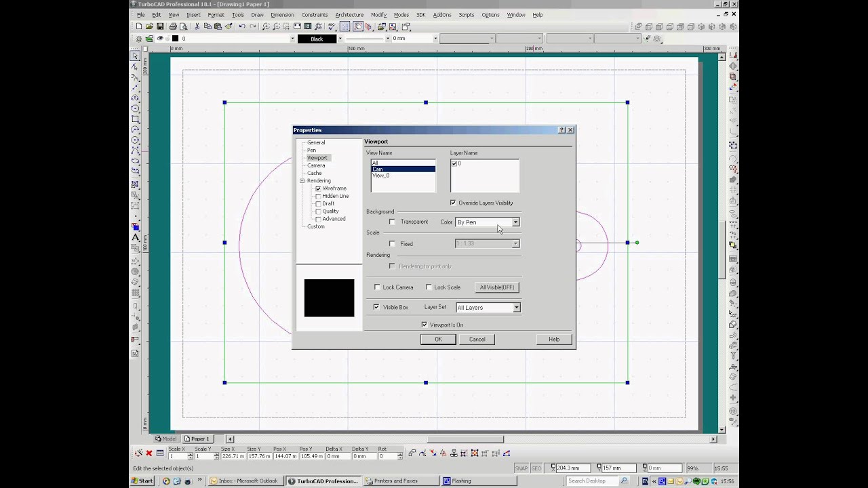Toggle the grid display toolbar icon
Viewport: 868px width, 488px height.
(344, 26)
